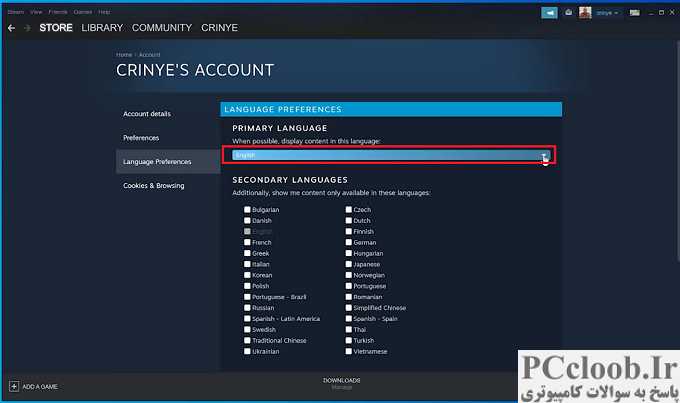
Task: Go forward with the right arrow
Action: pyautogui.click(x=27, y=28)
